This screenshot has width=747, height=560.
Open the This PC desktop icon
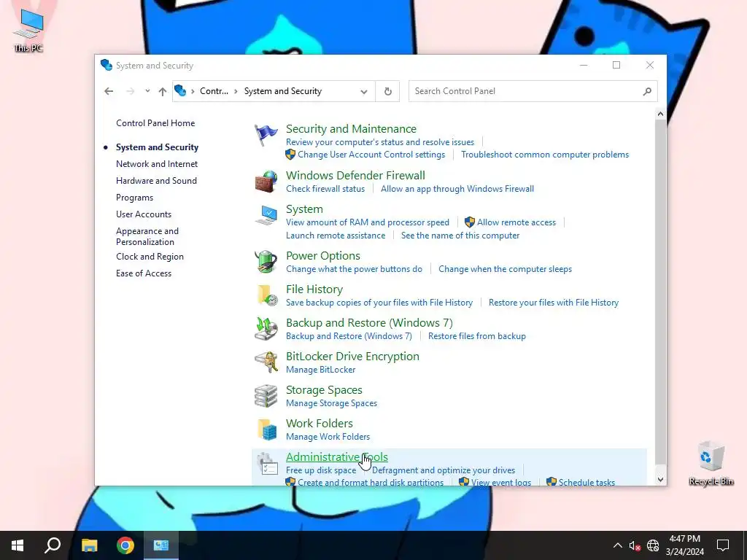coord(28,31)
